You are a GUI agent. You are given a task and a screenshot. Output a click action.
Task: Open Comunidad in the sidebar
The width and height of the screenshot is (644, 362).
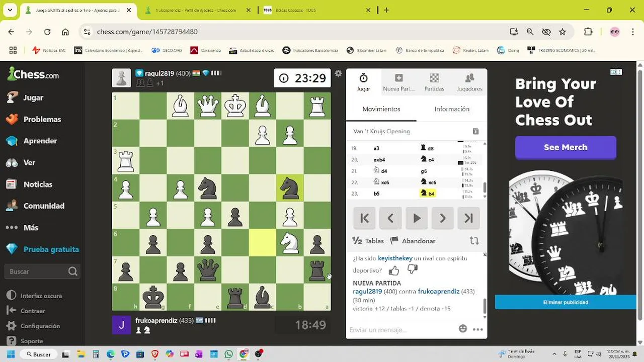42,206
